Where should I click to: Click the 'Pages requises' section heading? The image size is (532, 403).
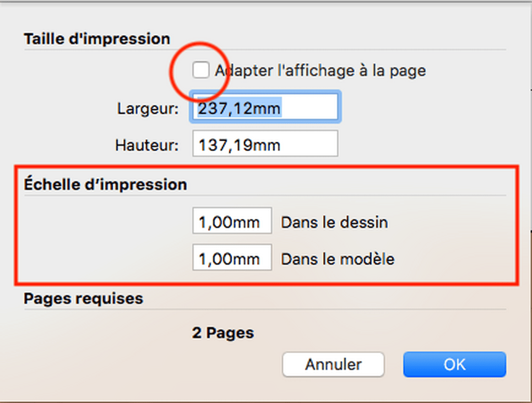pos(84,299)
